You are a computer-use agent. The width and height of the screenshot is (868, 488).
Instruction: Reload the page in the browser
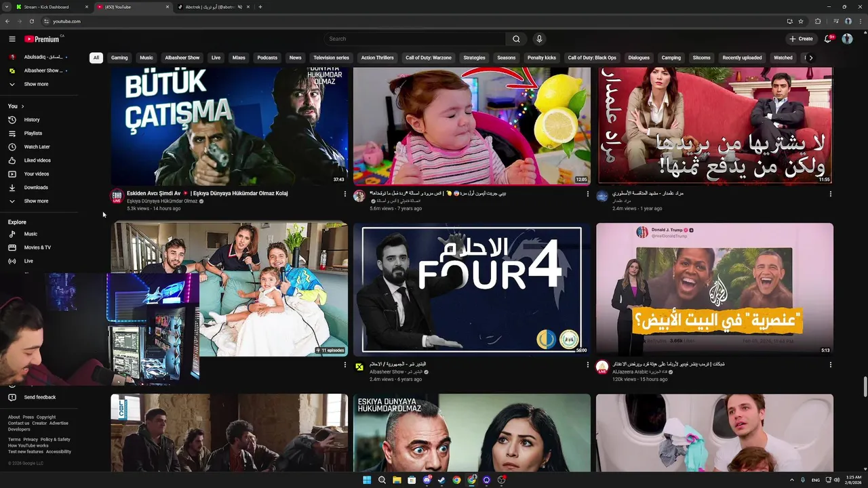[31, 21]
